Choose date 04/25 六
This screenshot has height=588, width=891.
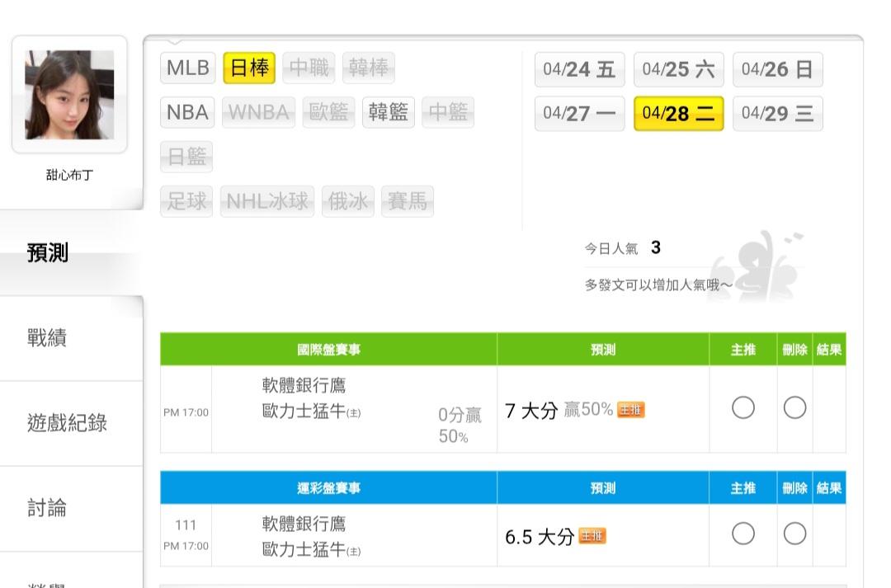(678, 70)
